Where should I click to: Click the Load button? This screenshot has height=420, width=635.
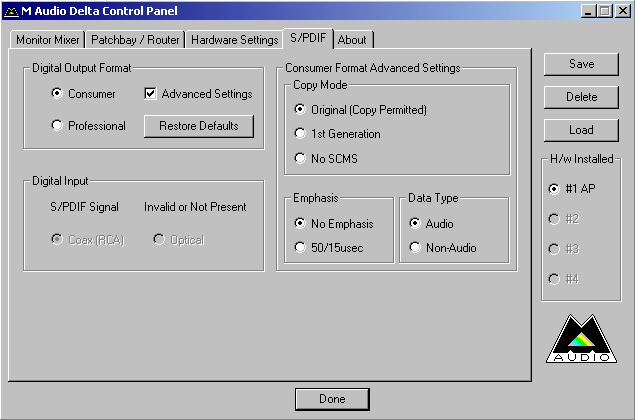tap(582, 130)
